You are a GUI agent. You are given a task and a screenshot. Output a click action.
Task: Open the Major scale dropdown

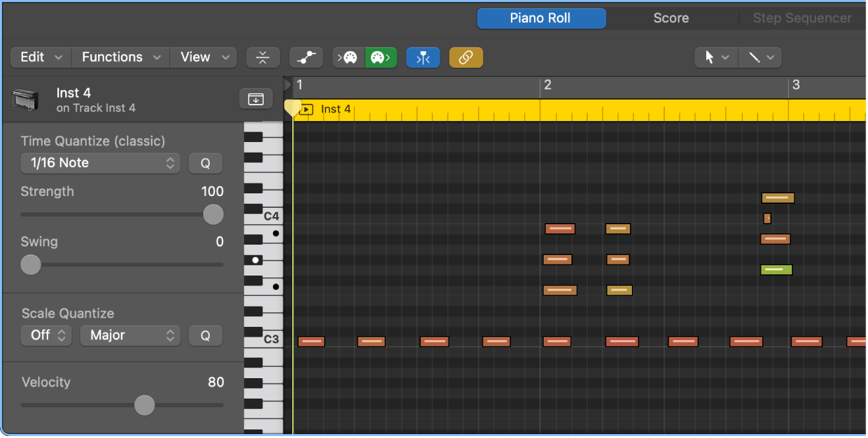130,335
